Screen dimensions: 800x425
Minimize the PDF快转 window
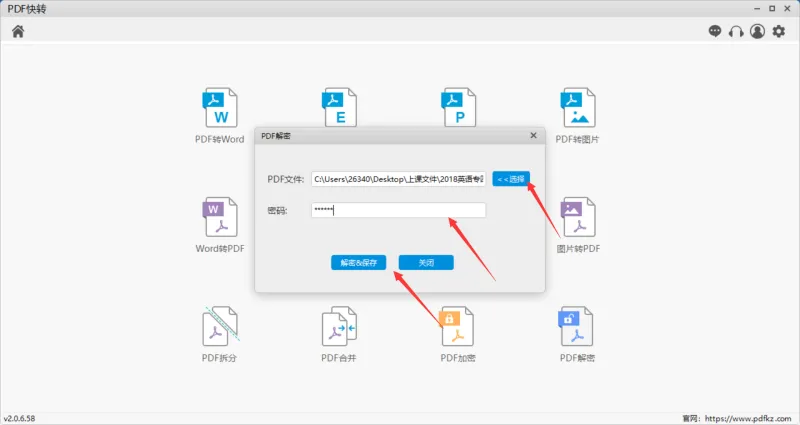pyautogui.click(x=757, y=9)
